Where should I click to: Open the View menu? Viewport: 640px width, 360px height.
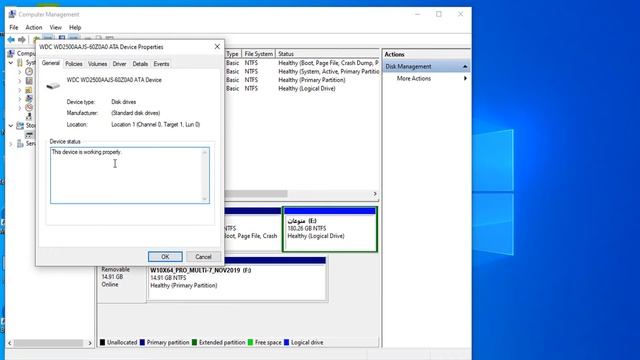point(56,27)
